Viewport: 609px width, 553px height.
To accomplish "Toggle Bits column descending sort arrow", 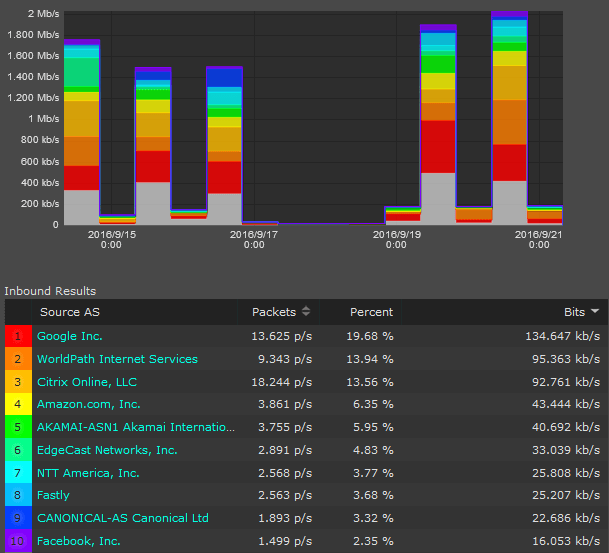I will click(595, 311).
